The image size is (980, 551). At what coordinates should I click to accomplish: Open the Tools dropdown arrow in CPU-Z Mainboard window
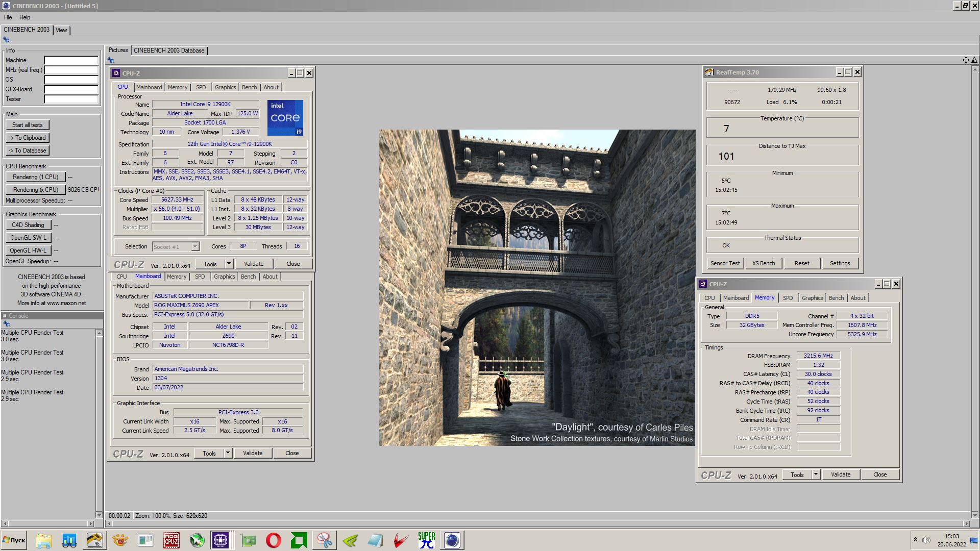pyautogui.click(x=228, y=453)
